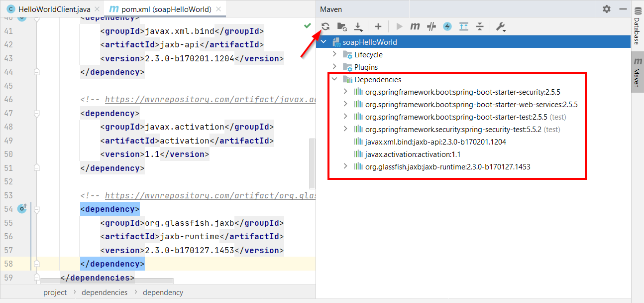Click the editor horizontal scrollbar
The width and height of the screenshot is (644, 303).
coord(107,282)
